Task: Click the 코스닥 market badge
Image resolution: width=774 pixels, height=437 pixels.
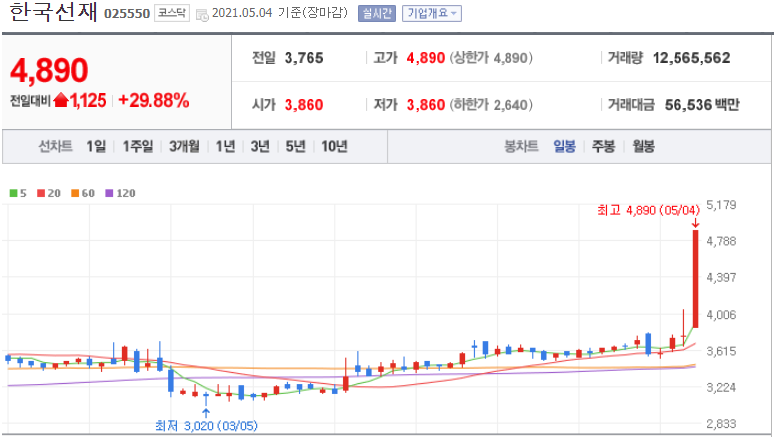Action: point(172,13)
